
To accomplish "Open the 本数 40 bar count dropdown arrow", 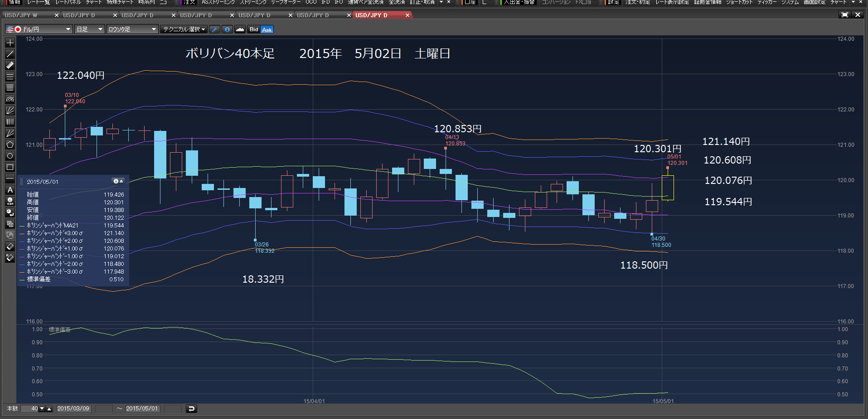I will click(x=42, y=409).
